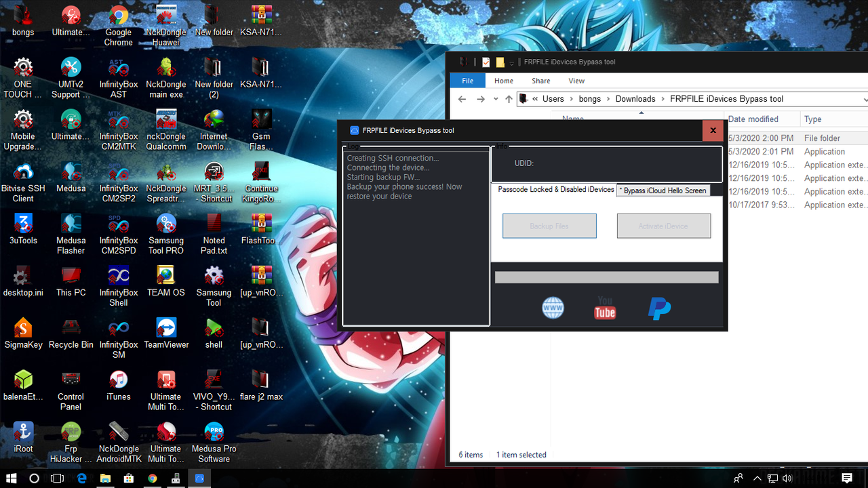The height and width of the screenshot is (488, 868).
Task: Launch Bitvise SSH Client
Action: (23, 171)
